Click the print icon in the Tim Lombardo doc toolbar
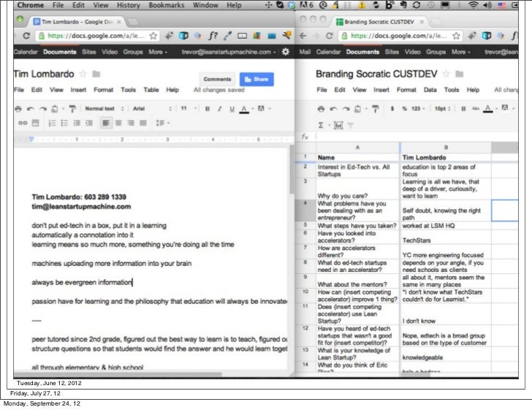Viewport: 532px width, 410px height. click(18, 109)
